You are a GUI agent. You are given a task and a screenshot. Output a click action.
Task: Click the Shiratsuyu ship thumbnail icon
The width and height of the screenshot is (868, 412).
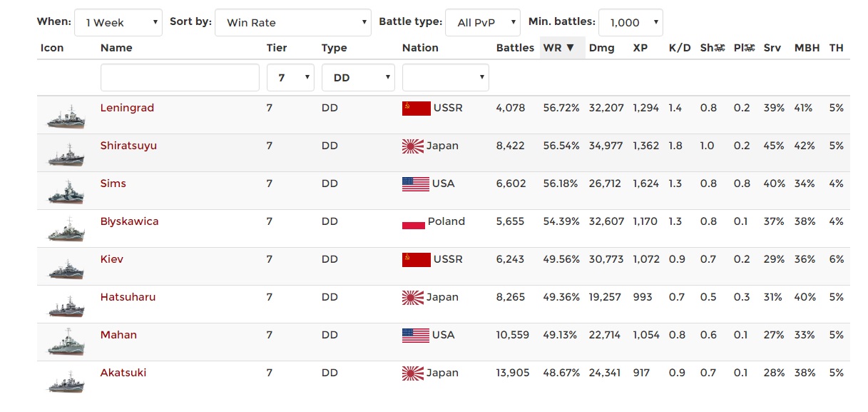coord(66,154)
